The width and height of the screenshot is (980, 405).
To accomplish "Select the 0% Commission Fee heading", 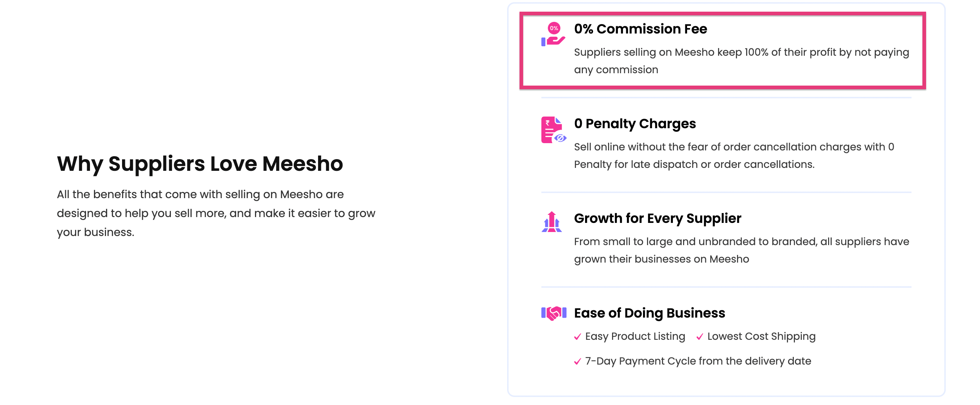I will pos(640,29).
